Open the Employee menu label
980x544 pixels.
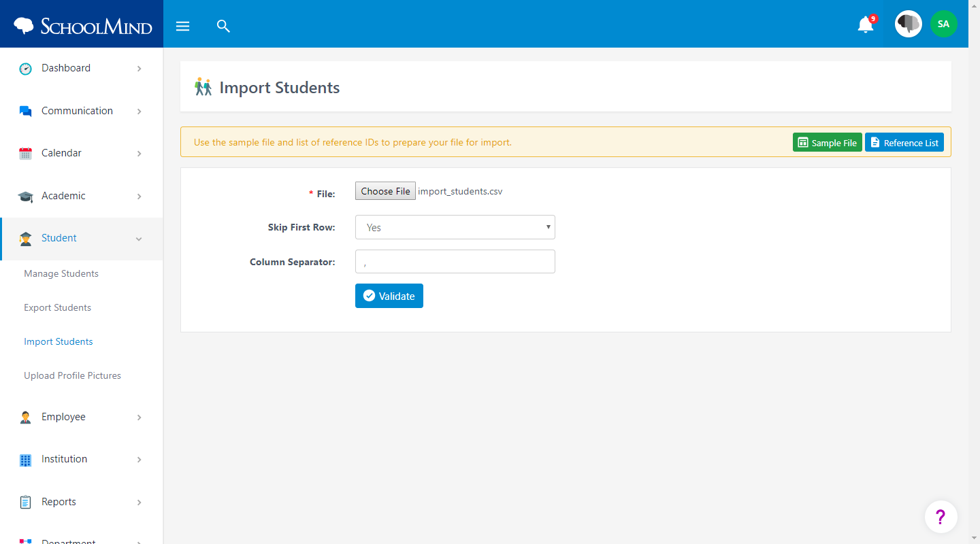pyautogui.click(x=63, y=417)
